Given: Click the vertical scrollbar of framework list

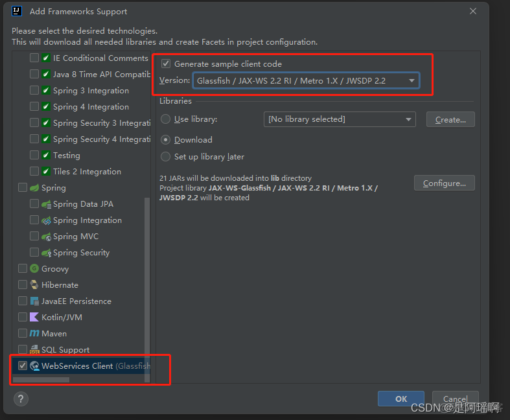Looking at the screenshot, I should click(147, 290).
